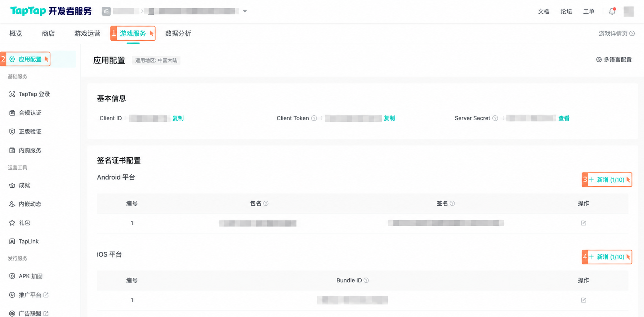
Task: Click help icon beside 签名 header
Action: pyautogui.click(x=452, y=204)
